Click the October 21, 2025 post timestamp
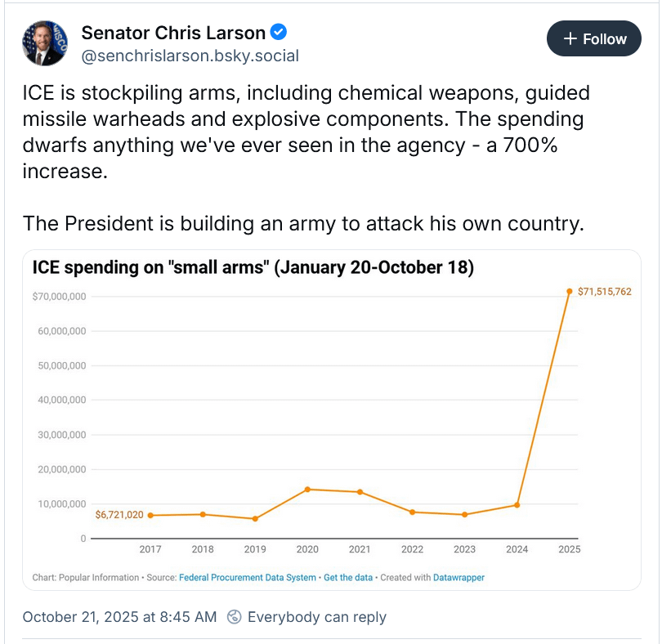Image resolution: width=662 pixels, height=644 pixels. click(119, 617)
